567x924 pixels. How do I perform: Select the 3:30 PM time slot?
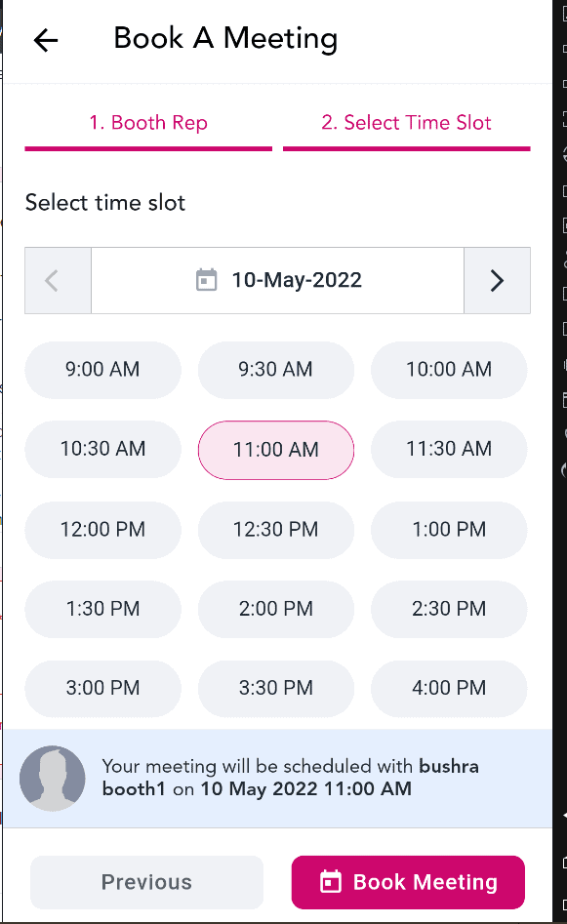click(x=276, y=688)
